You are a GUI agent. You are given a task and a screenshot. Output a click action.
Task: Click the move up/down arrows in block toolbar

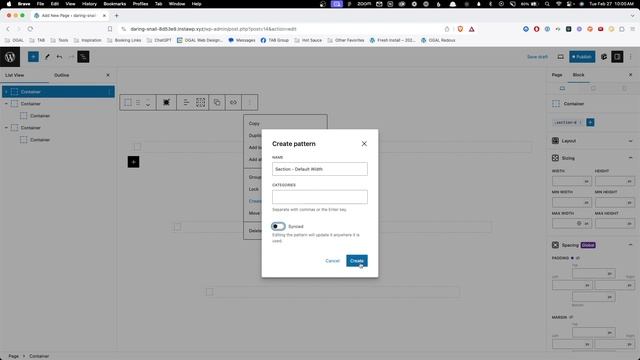coord(148,102)
